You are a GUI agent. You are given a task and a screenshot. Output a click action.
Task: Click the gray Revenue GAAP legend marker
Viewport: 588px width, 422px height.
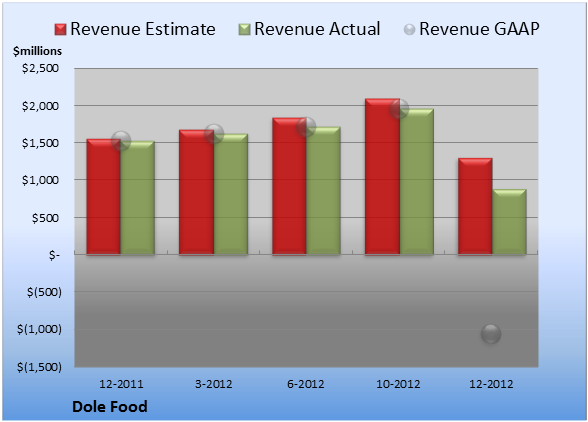pyautogui.click(x=410, y=29)
